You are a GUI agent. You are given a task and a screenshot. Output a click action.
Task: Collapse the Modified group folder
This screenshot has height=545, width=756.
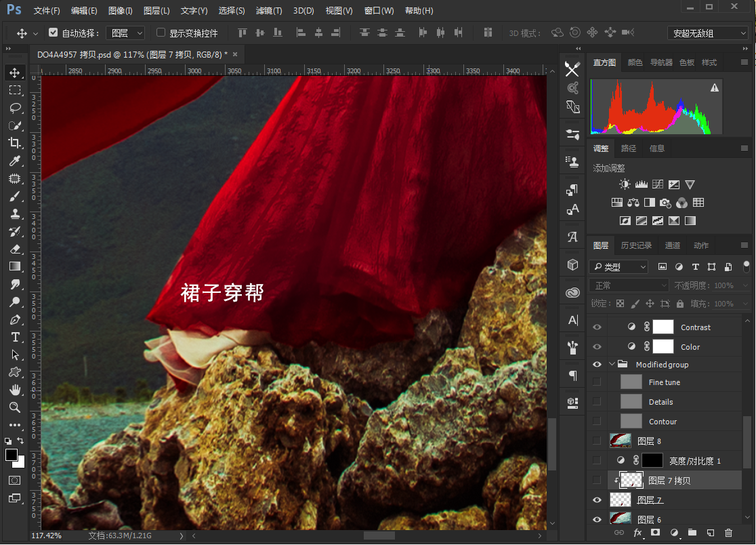(612, 364)
